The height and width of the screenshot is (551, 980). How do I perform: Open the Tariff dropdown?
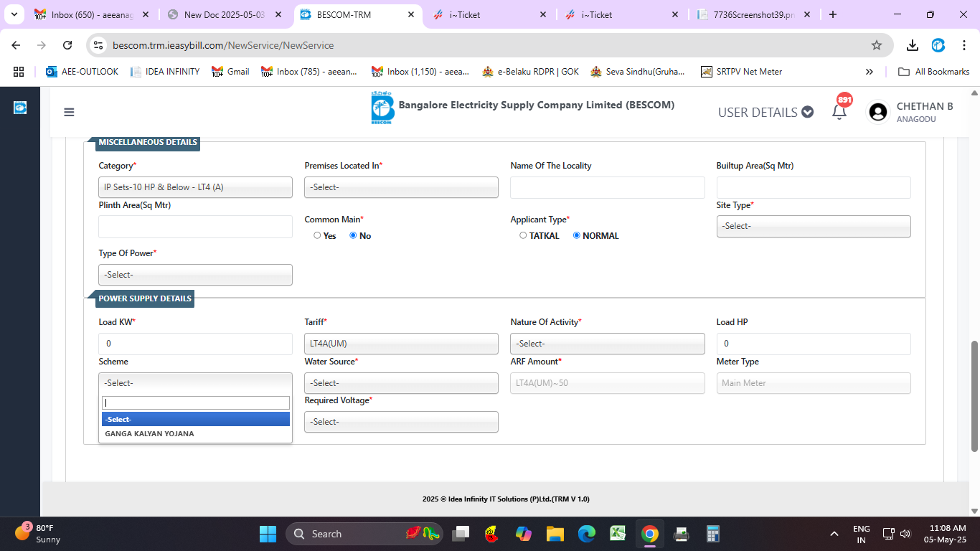(401, 344)
